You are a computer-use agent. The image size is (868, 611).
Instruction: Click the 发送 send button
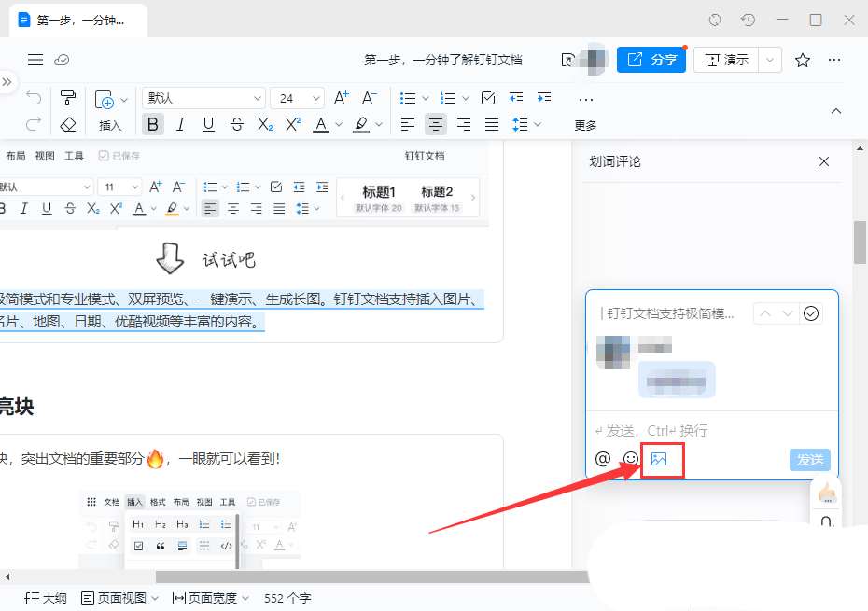click(x=810, y=459)
